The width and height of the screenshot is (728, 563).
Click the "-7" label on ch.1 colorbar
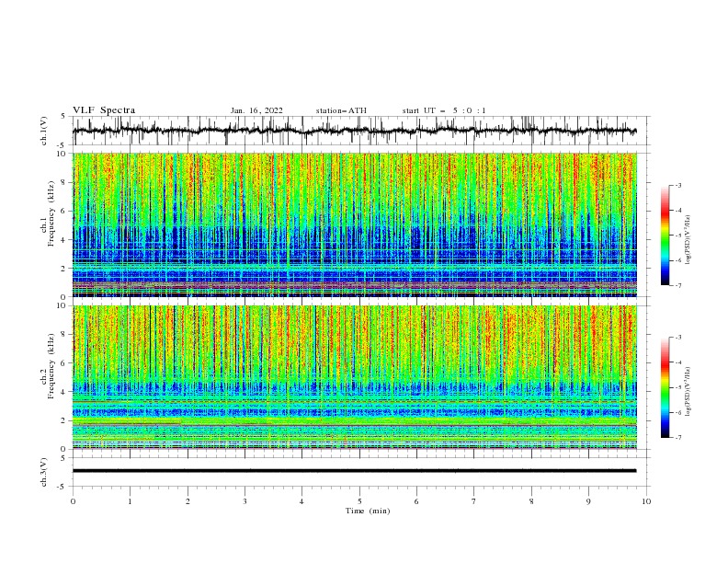[x=678, y=285]
